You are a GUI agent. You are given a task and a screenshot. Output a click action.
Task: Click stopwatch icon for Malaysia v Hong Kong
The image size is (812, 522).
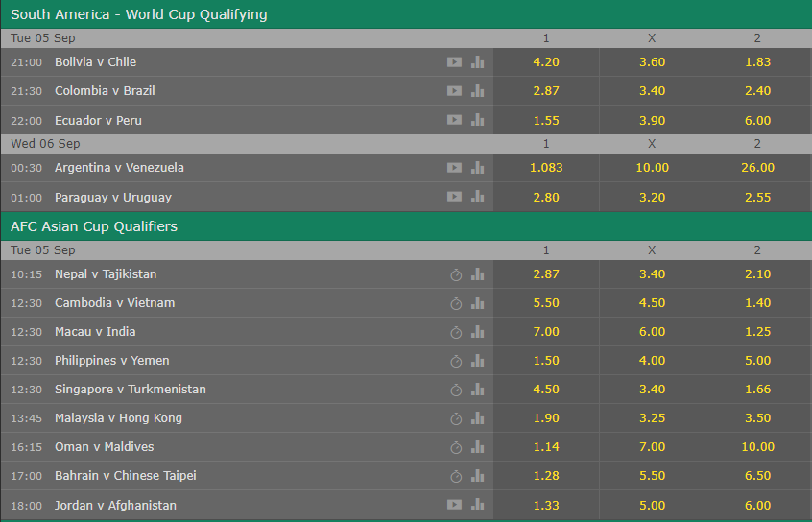point(456,418)
